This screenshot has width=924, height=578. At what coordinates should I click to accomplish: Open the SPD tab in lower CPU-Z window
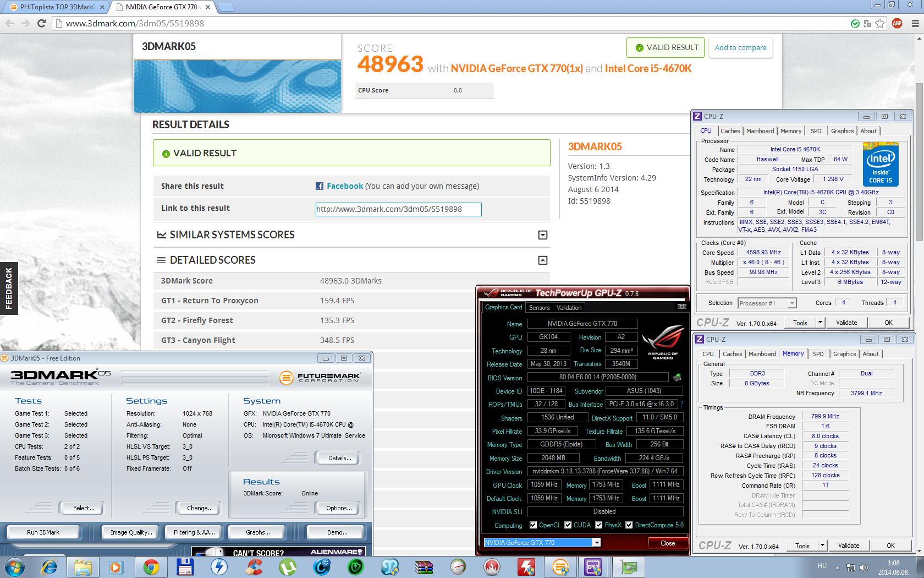click(818, 354)
